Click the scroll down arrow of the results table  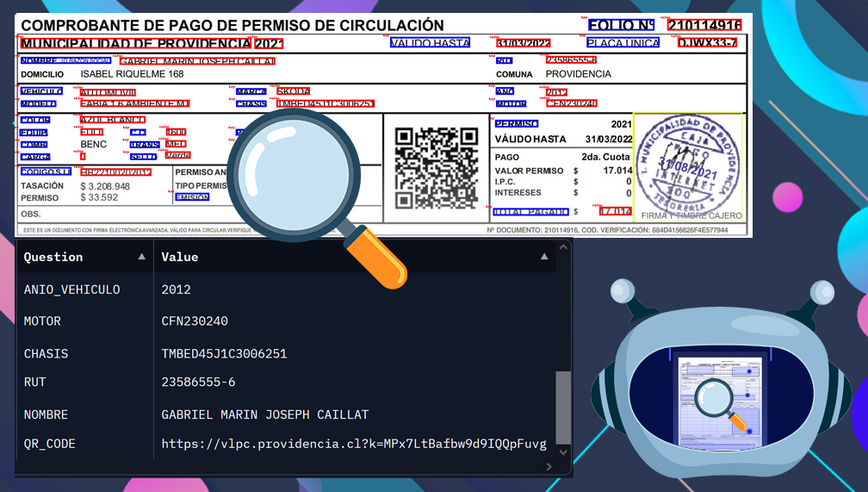point(563,452)
